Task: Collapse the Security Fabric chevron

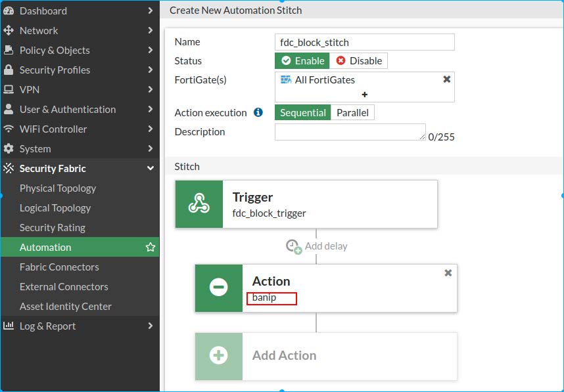Action: pyautogui.click(x=151, y=168)
